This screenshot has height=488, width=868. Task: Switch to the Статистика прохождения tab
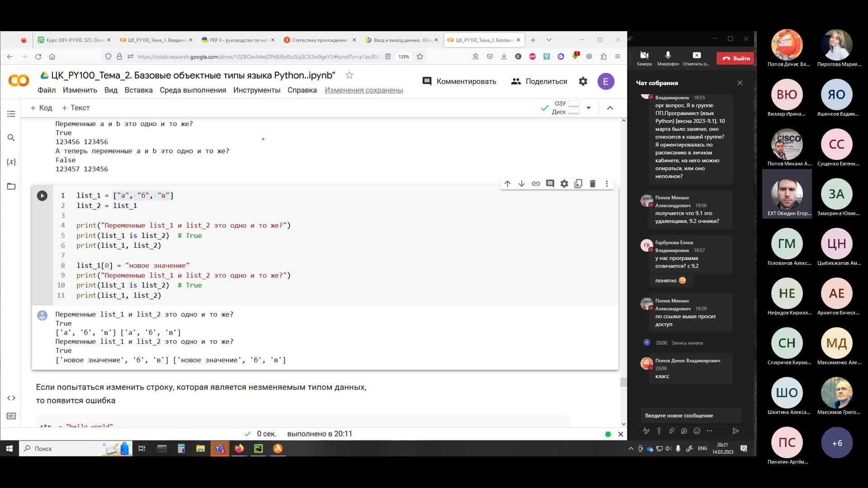coord(319,40)
